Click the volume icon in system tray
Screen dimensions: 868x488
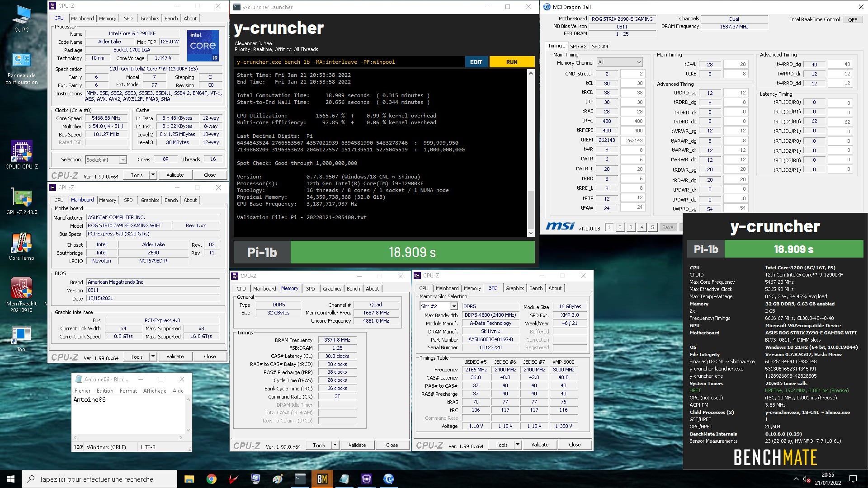[806, 479]
